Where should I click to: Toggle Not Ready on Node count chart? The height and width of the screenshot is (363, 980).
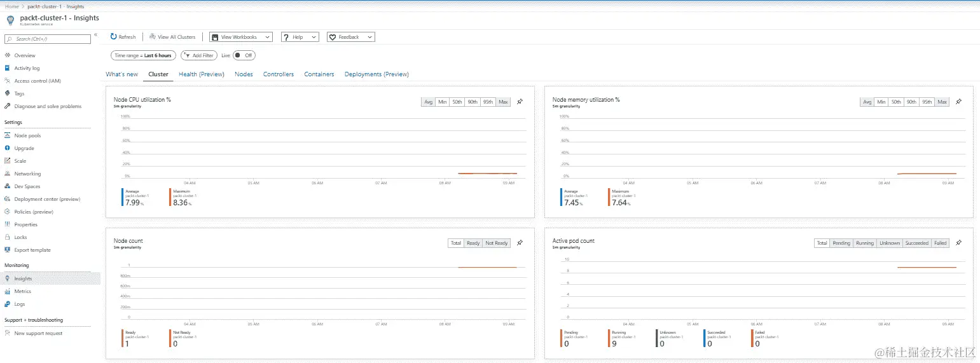pyautogui.click(x=497, y=243)
